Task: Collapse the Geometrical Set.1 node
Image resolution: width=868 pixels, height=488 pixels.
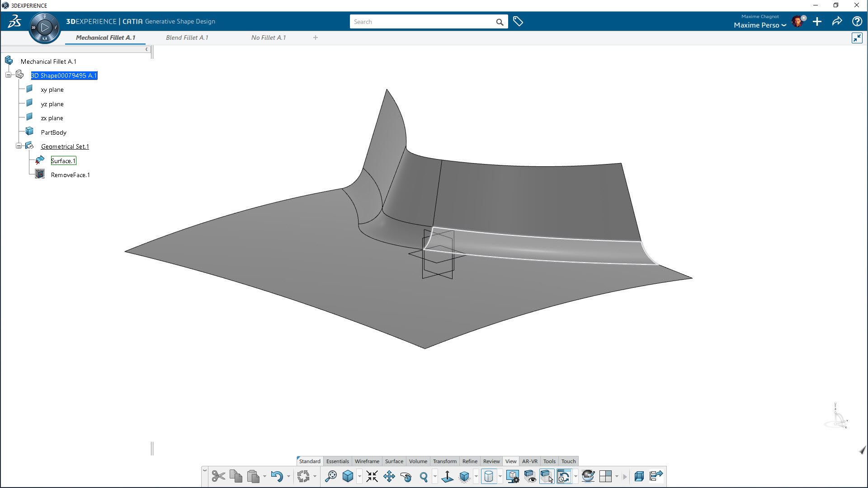Action: pyautogui.click(x=19, y=146)
